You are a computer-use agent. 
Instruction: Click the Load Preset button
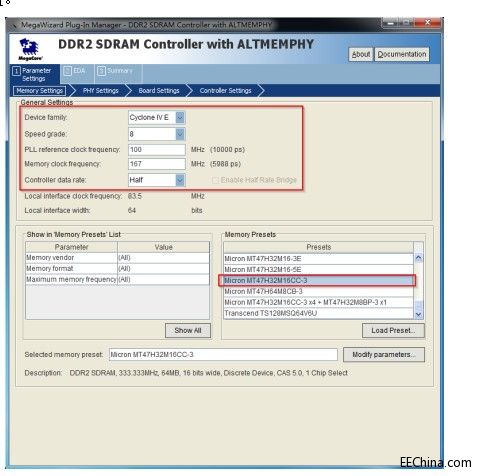[393, 330]
